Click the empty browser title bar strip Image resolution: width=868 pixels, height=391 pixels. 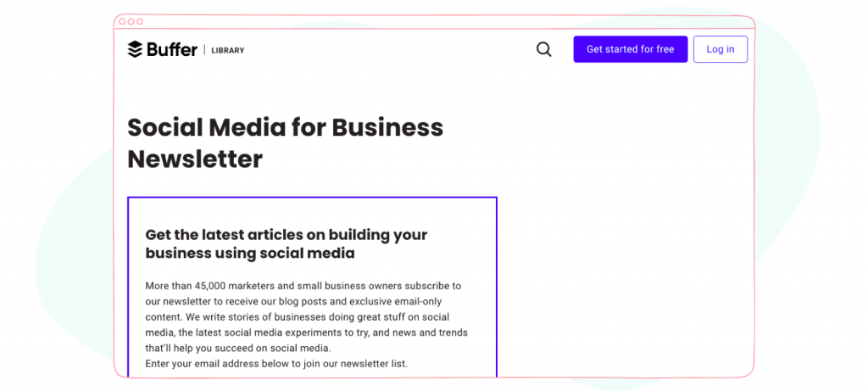(x=442, y=22)
